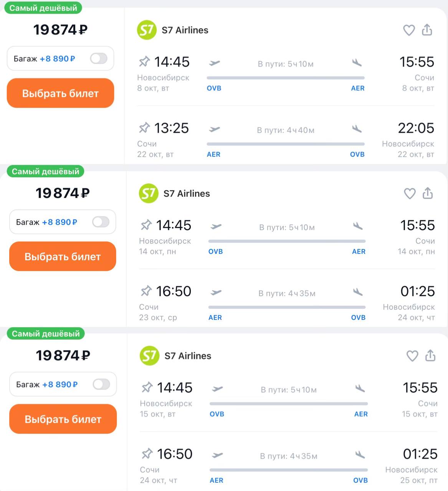Choose ticket departing 15 Oct

[x=63, y=419]
